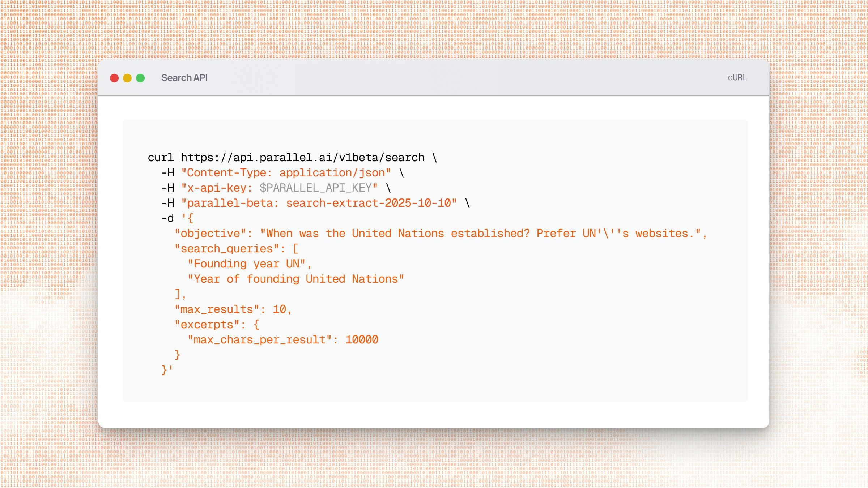Click the green maximize window dot
Image resolution: width=868 pixels, height=488 pixels.
140,78
